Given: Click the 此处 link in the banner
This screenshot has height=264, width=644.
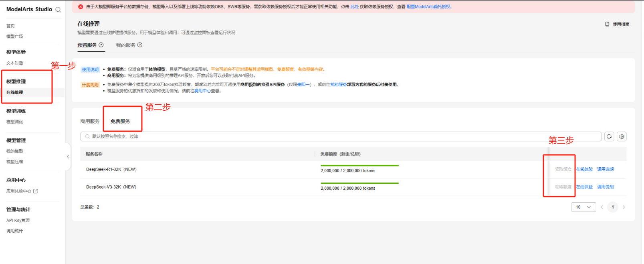Looking at the screenshot, I should (x=355, y=7).
